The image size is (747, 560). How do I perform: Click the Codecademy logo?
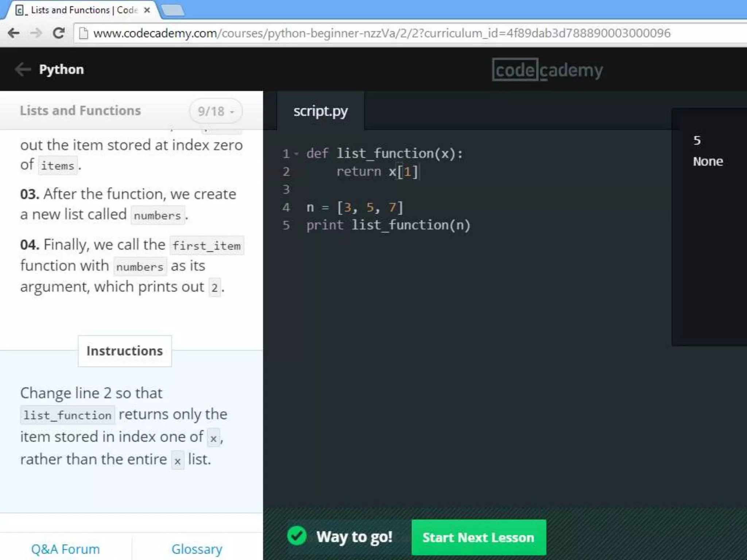coord(547,69)
